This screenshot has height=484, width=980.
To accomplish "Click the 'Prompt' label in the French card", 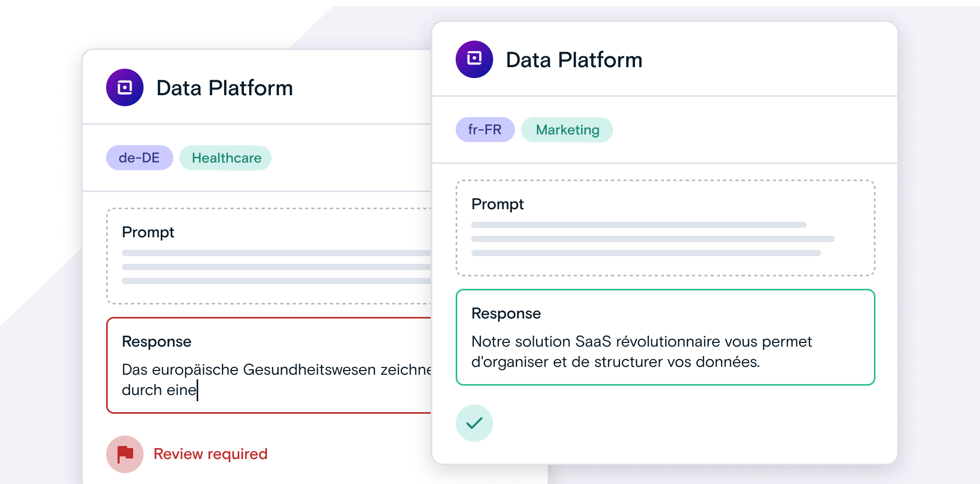I will [497, 204].
